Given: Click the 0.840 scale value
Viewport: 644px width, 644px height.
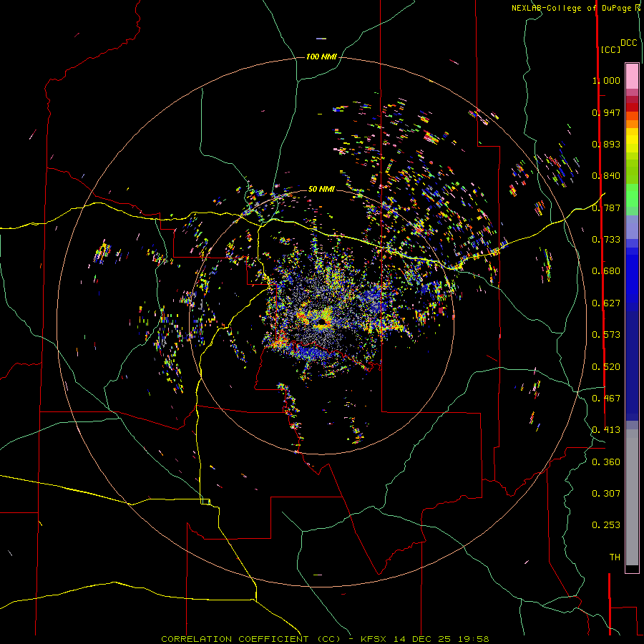Looking at the screenshot, I should pos(606,176).
